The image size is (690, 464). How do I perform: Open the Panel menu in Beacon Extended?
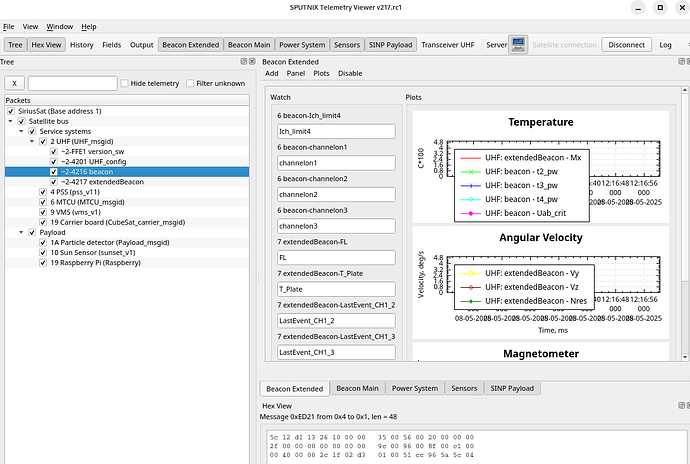(296, 73)
